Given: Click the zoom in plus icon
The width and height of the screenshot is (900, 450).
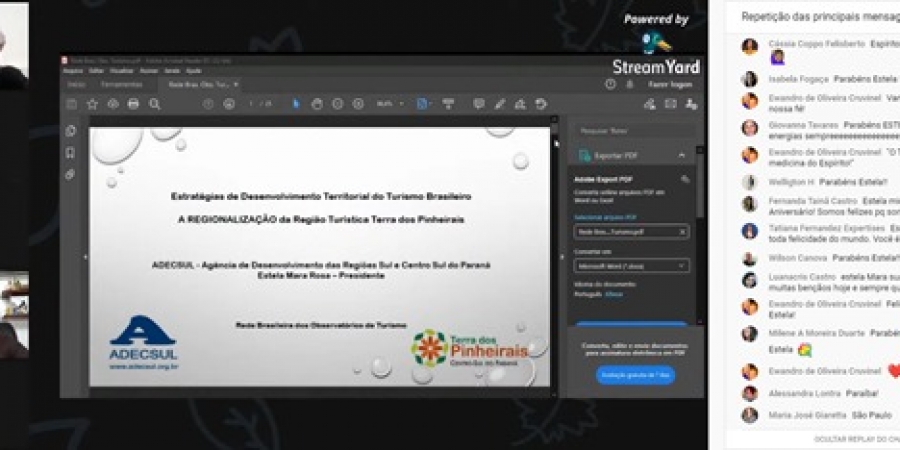Looking at the screenshot, I should coord(358,104).
